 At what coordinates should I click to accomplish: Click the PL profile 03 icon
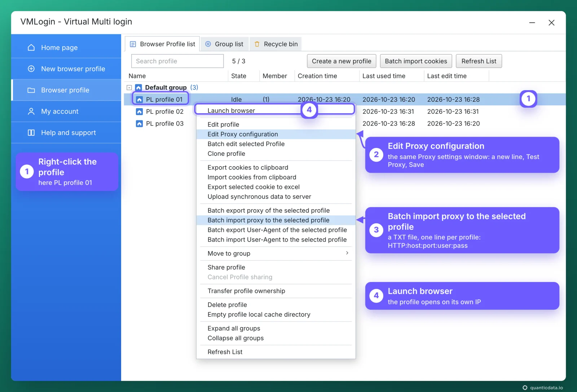point(139,124)
